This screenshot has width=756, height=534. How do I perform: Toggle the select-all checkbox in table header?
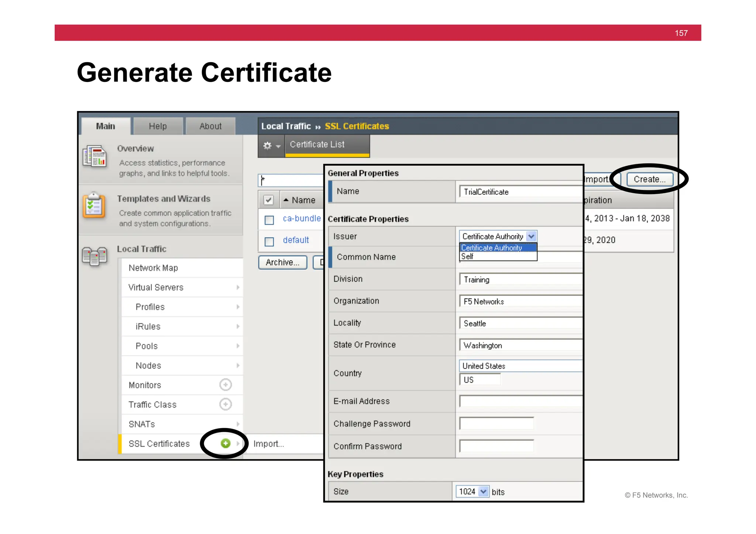[268, 200]
